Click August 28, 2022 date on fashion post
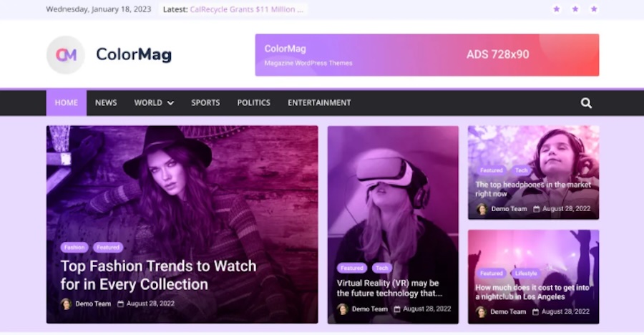Image resolution: width=644 pixels, height=335 pixels. pos(150,304)
